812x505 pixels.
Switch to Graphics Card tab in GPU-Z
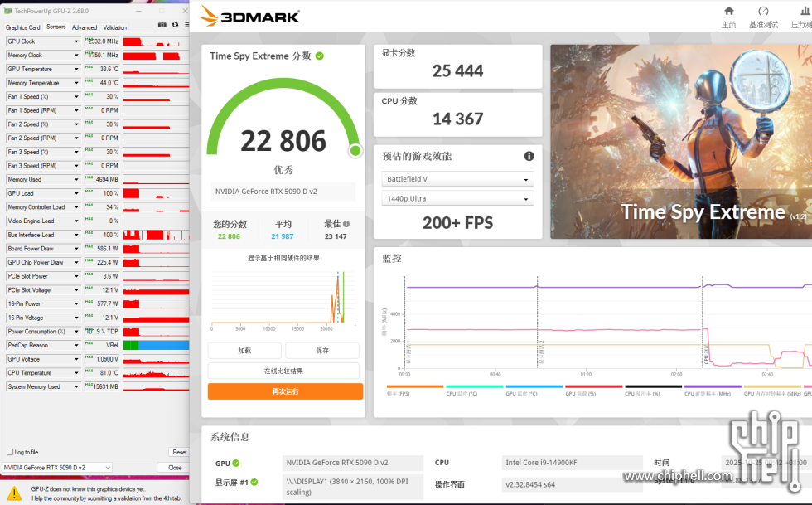click(x=23, y=27)
